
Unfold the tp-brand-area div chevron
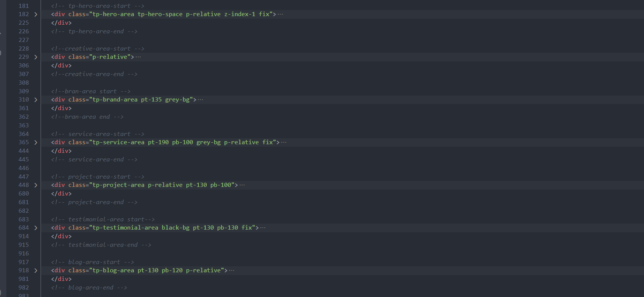pyautogui.click(x=36, y=100)
